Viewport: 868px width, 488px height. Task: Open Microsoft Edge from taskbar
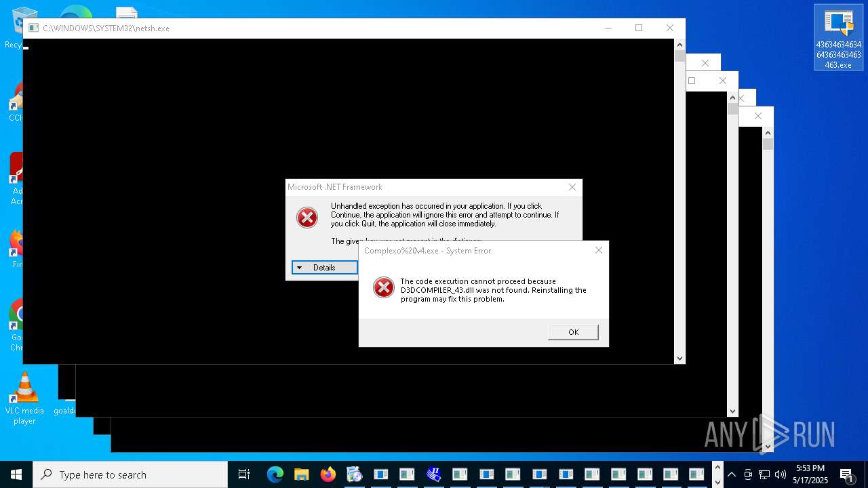(275, 474)
